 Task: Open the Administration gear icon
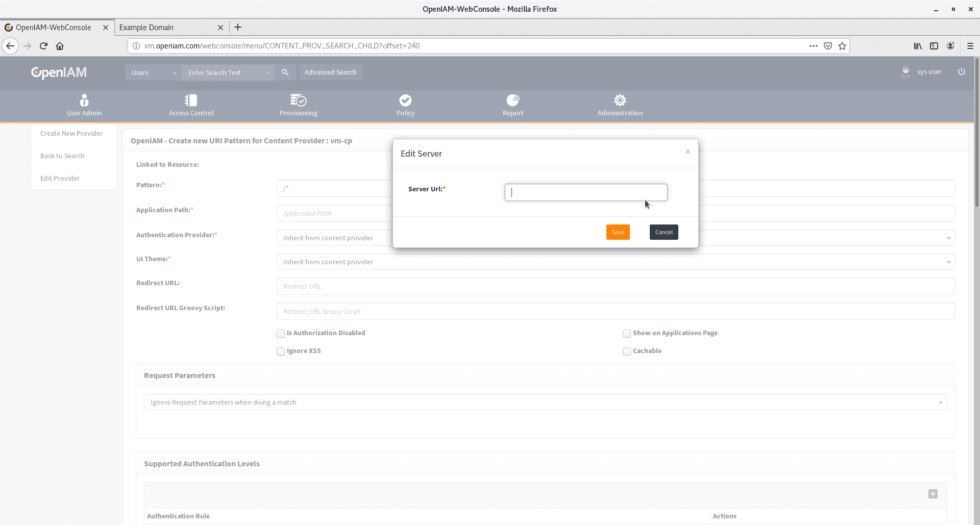tap(620, 100)
